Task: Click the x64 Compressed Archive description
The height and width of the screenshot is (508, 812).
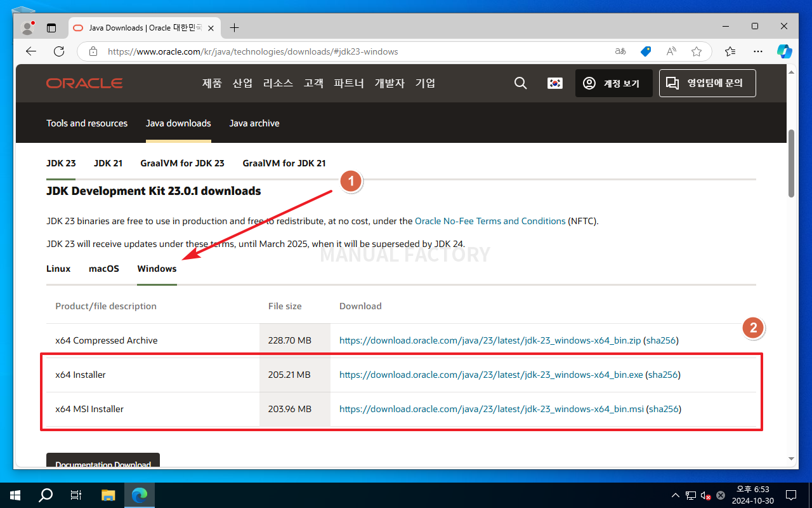Action: (107, 340)
